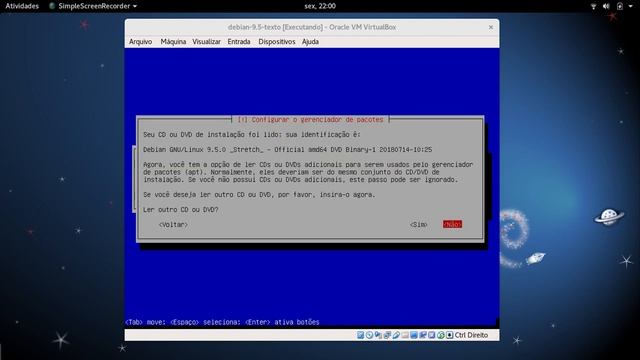640x360 pixels.
Task: Open the Máquina menu
Action: (173, 42)
